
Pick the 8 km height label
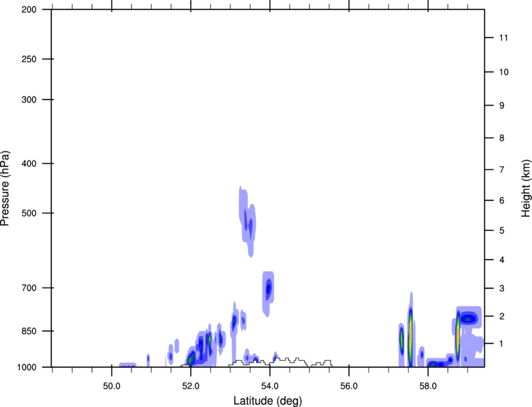[502, 138]
